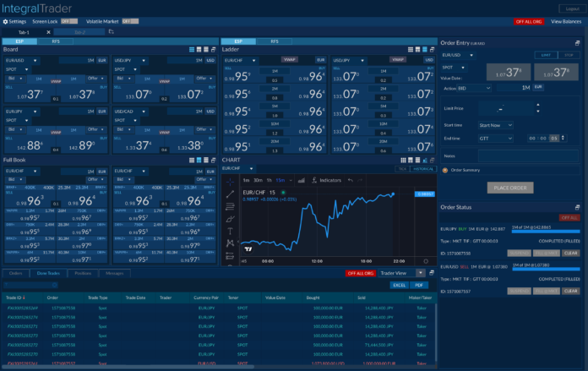Switch to Tab-2
The image size is (588, 371).
point(79,32)
